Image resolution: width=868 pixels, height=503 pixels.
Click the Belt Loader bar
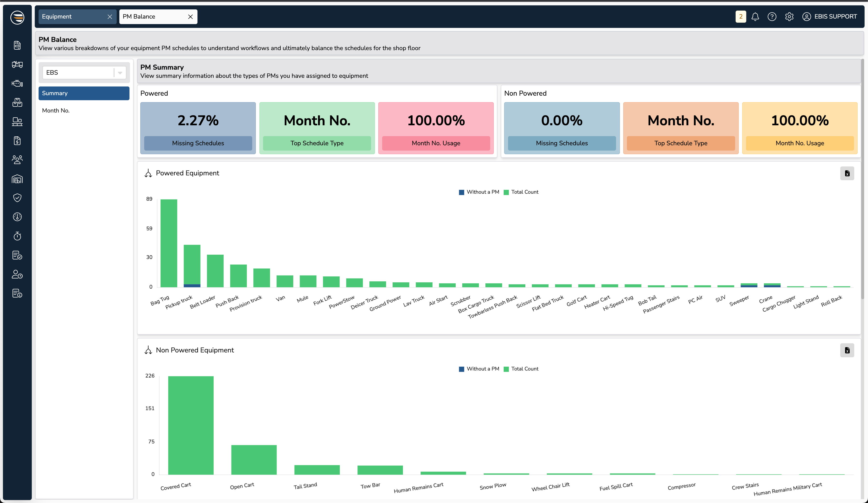[215, 271]
